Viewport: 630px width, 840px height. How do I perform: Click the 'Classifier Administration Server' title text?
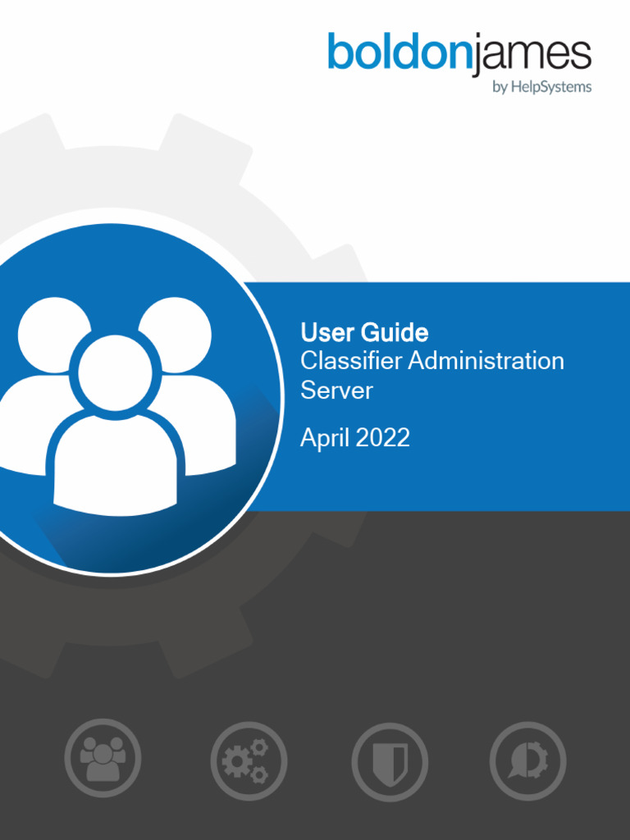pyautogui.click(x=431, y=375)
